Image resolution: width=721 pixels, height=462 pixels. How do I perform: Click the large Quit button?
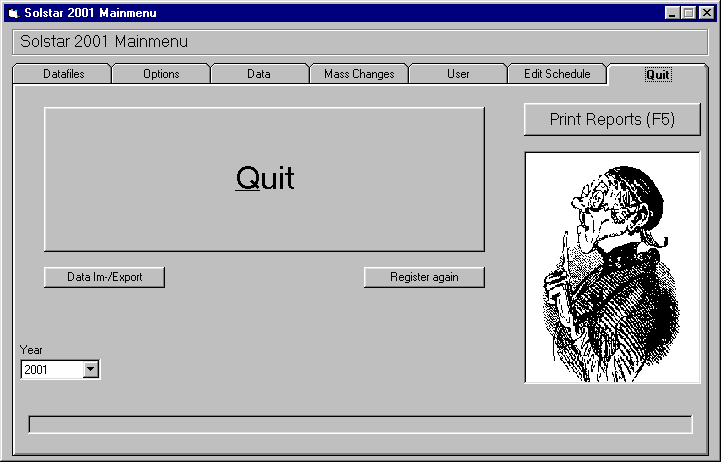[264, 179]
